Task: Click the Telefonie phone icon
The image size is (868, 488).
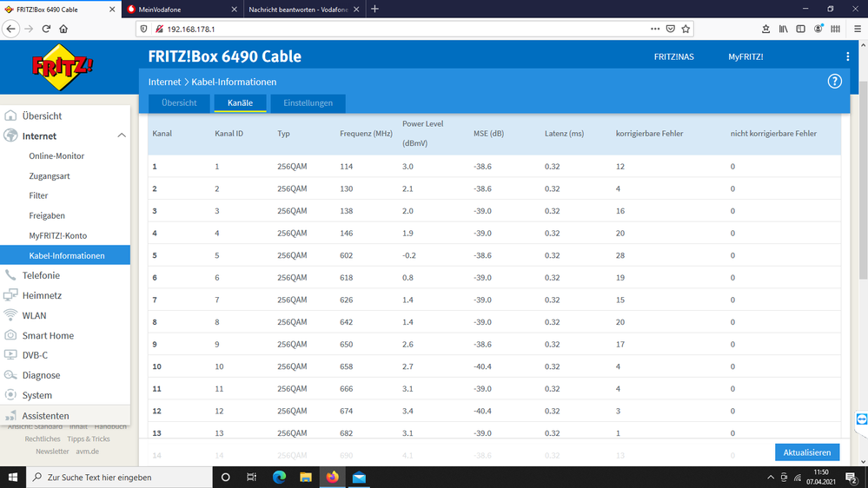Action: pyautogui.click(x=10, y=275)
